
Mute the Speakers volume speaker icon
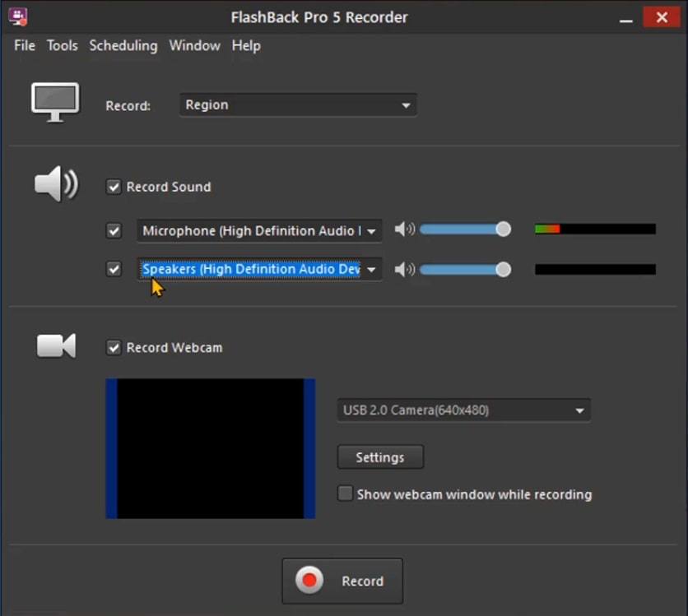tap(404, 269)
